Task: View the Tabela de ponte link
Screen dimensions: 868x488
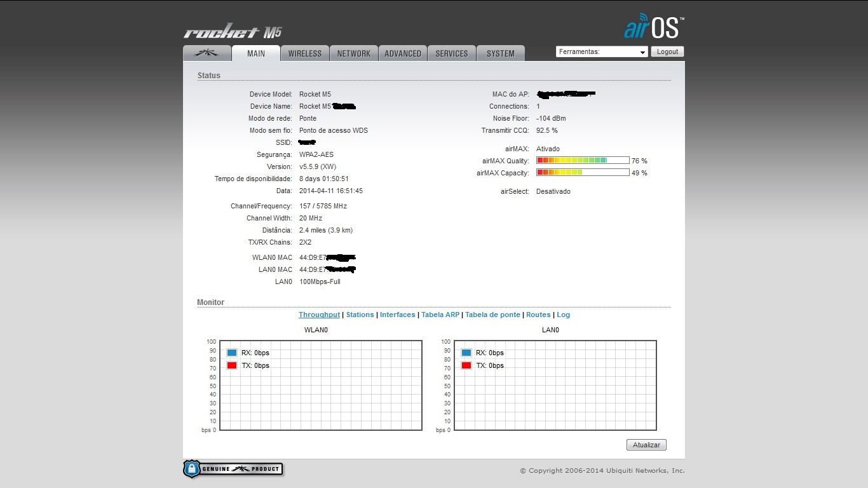Action: [493, 315]
